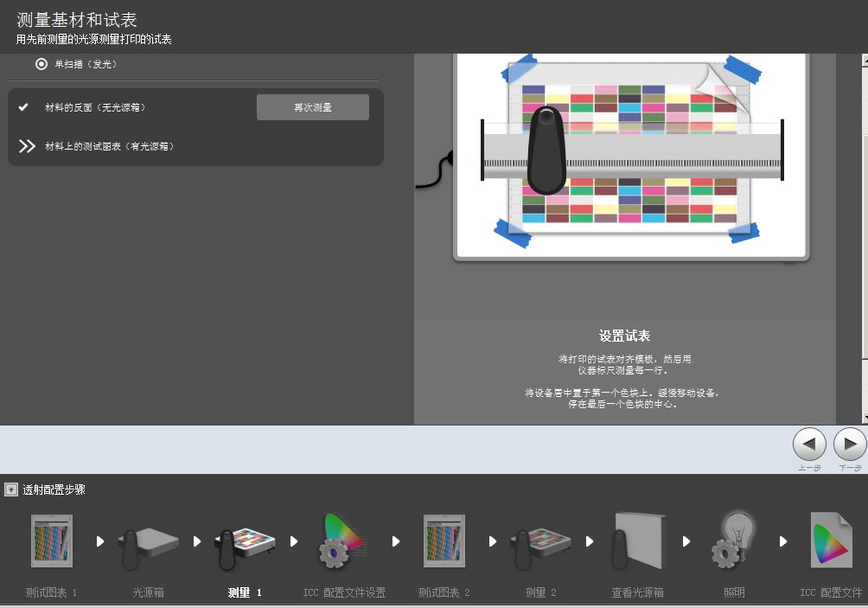Click the checkmark beside 材料的反面（无光源箱）

point(23,107)
